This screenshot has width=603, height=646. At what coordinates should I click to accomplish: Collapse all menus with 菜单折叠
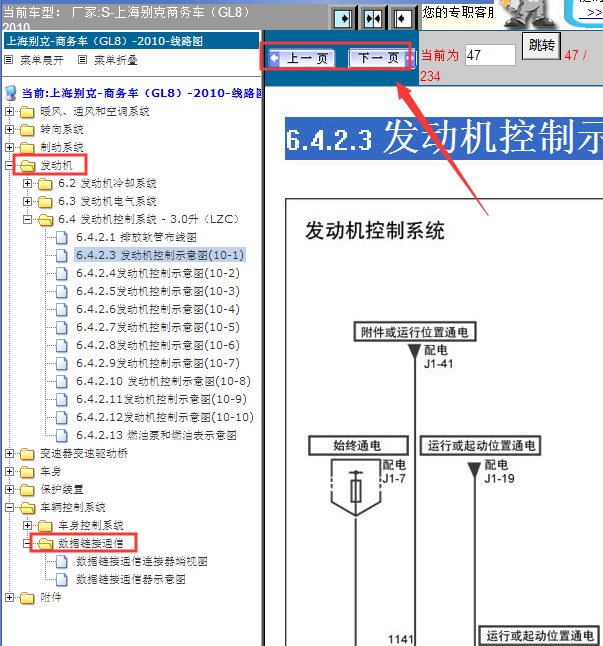coord(116,61)
